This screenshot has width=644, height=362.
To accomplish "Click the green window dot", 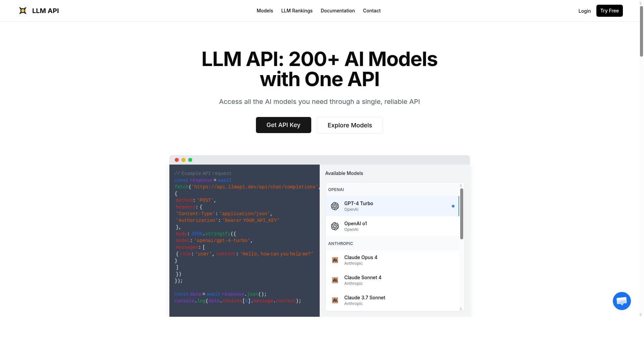I will pyautogui.click(x=190, y=160).
